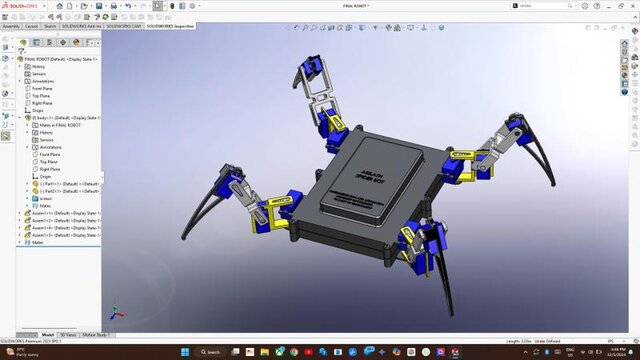Expand Part1<1> in feature tree
Screen dimensions: 640x360
pos(27,184)
